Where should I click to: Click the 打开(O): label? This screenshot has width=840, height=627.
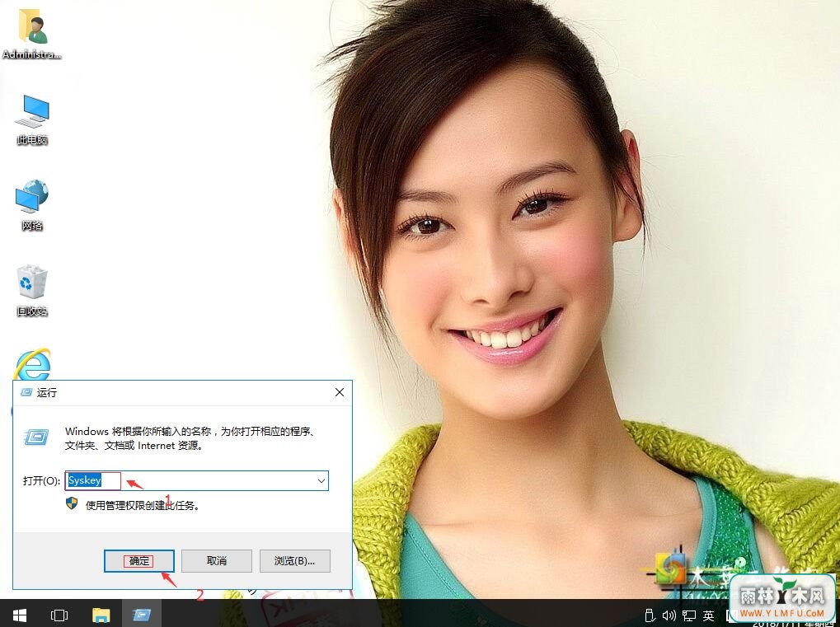[x=41, y=481]
